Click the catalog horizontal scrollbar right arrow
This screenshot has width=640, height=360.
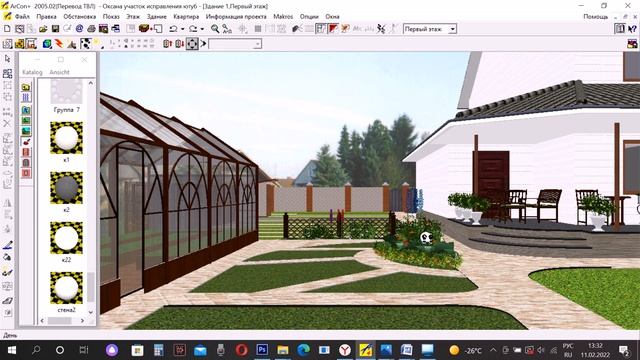[x=82, y=321]
